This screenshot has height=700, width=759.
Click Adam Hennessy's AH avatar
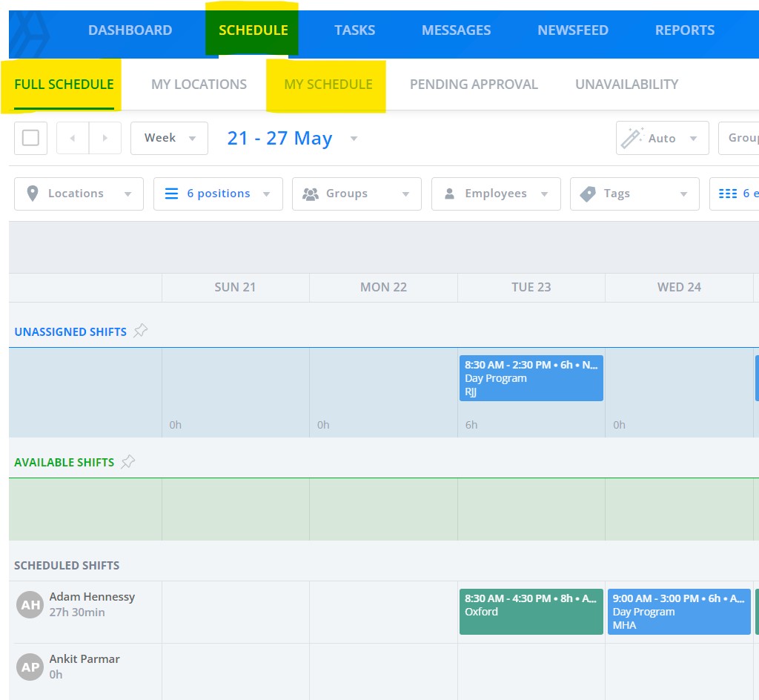30,604
